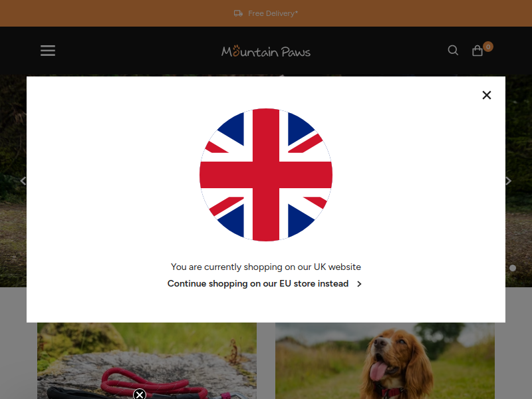Open the hamburger navigation menu
Screen dimensions: 532x399
48,51
